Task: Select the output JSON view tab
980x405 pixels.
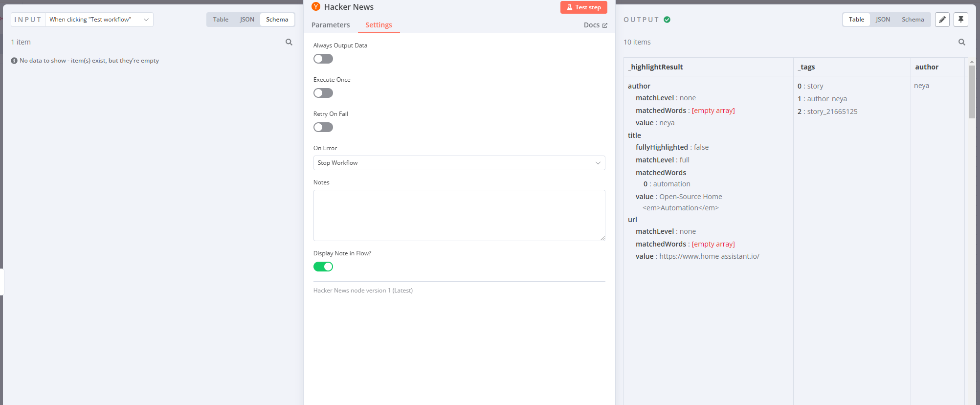Action: point(883,20)
